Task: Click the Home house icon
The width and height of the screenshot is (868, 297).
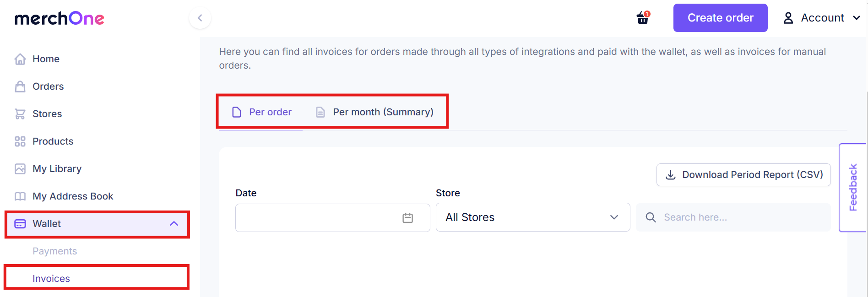Action: 20,59
